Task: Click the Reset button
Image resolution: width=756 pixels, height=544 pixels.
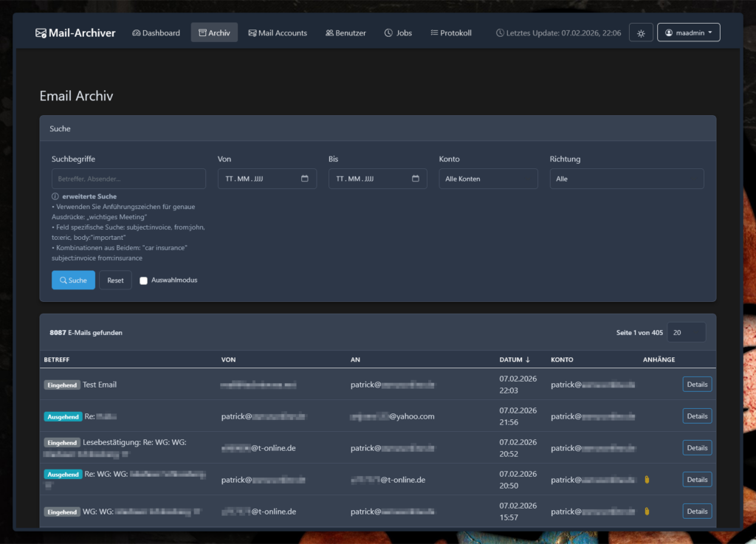Action: [115, 280]
